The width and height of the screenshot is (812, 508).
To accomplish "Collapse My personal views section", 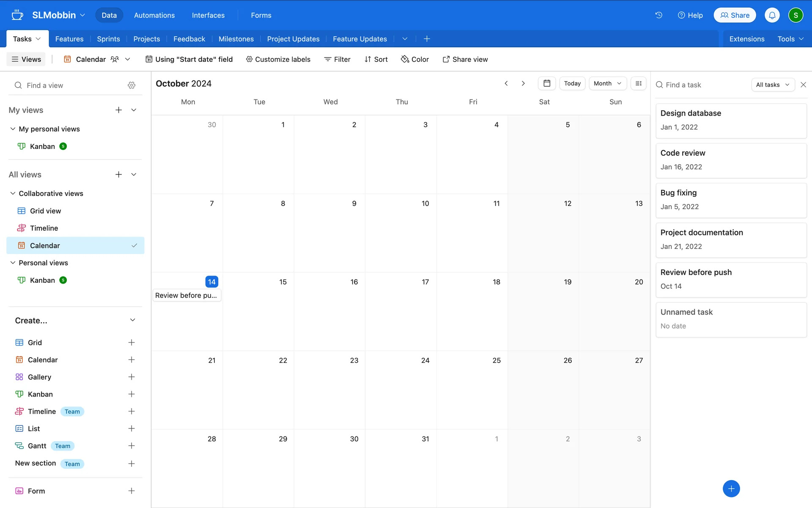I will coord(13,129).
